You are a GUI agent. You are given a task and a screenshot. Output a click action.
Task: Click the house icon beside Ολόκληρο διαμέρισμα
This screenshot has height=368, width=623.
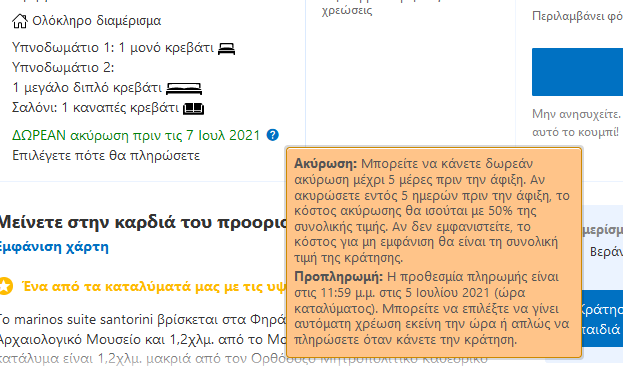click(x=19, y=21)
